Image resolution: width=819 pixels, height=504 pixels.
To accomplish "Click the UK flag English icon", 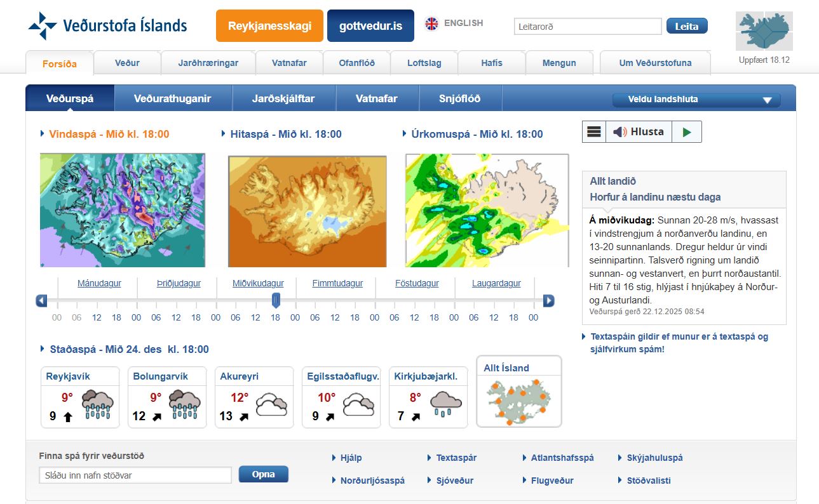I will pos(432,23).
